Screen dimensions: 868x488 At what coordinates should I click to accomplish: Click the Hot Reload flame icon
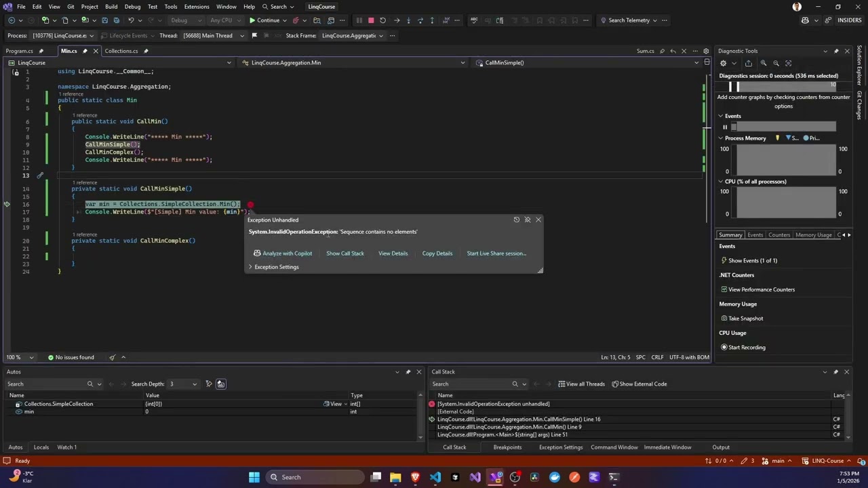point(295,20)
